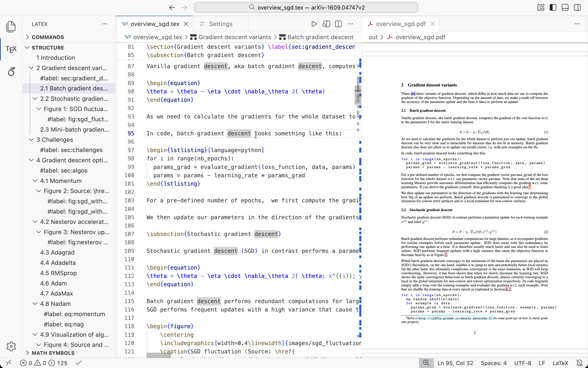Viewport: 588px width, 368px height.
Task: Click the Build LaTeX project play icon
Action: coord(314,24)
